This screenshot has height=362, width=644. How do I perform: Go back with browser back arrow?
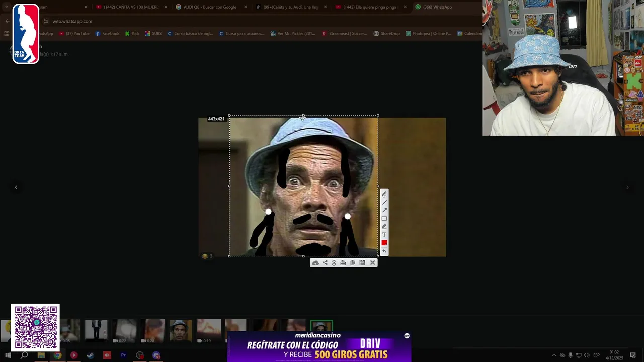[x=7, y=21]
